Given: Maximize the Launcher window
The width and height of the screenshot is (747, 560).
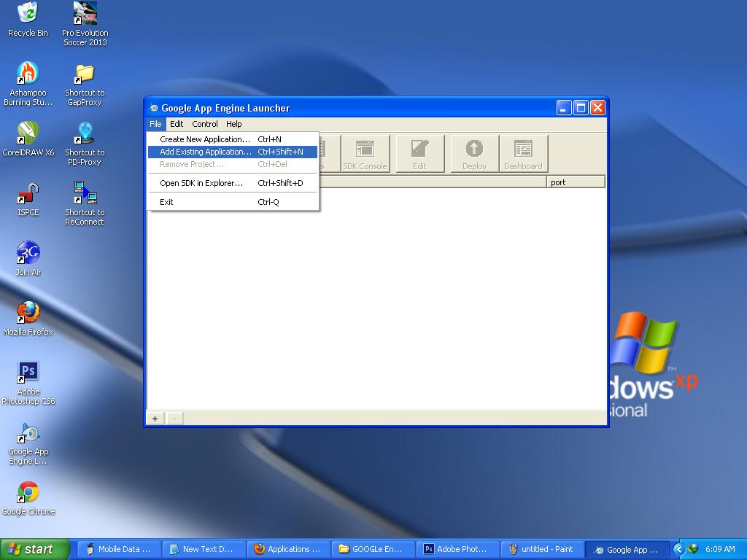Looking at the screenshot, I should tap(581, 108).
